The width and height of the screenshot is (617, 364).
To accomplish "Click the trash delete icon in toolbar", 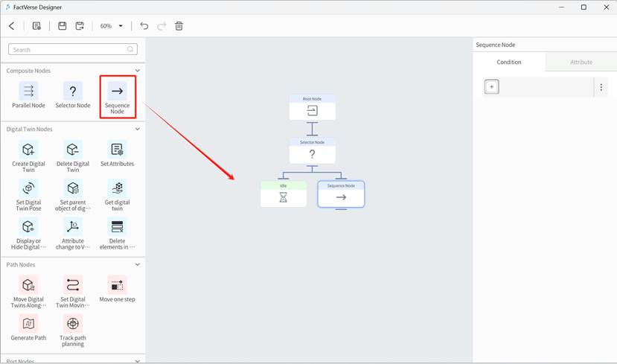I will coord(179,26).
